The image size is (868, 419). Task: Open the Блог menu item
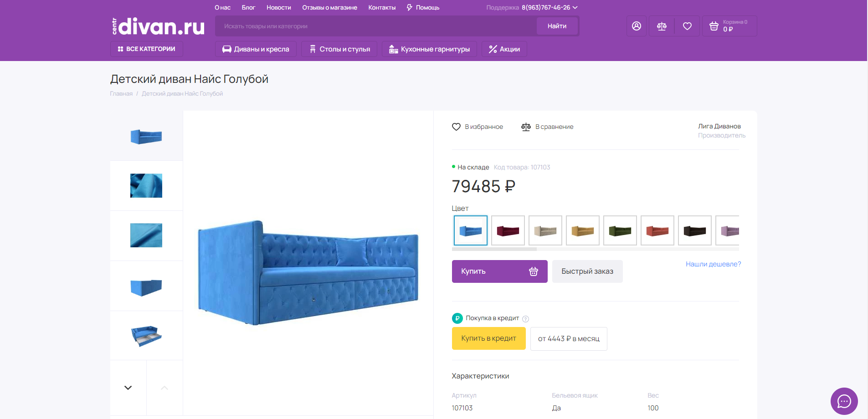[x=248, y=7]
